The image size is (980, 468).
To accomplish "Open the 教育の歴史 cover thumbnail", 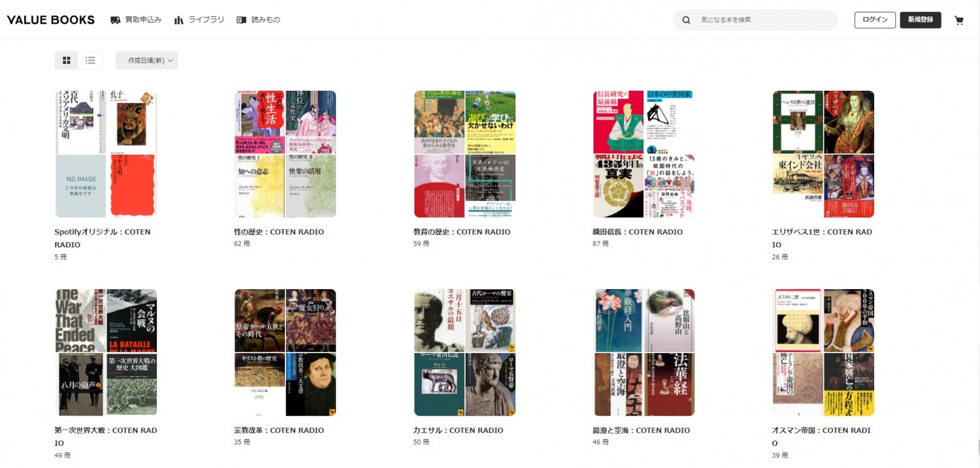I will click(x=465, y=154).
